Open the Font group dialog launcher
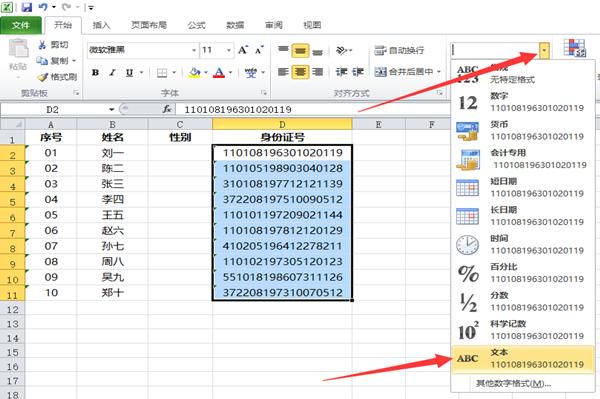 pos(264,93)
